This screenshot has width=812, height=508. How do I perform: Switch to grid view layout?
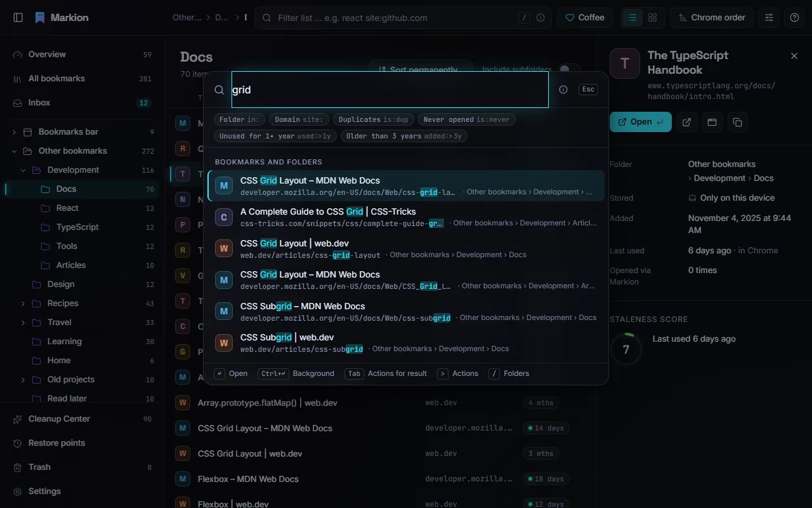652,18
